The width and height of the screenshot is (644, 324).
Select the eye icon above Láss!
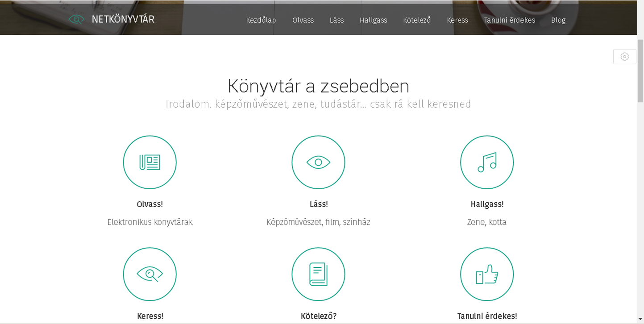tap(318, 162)
